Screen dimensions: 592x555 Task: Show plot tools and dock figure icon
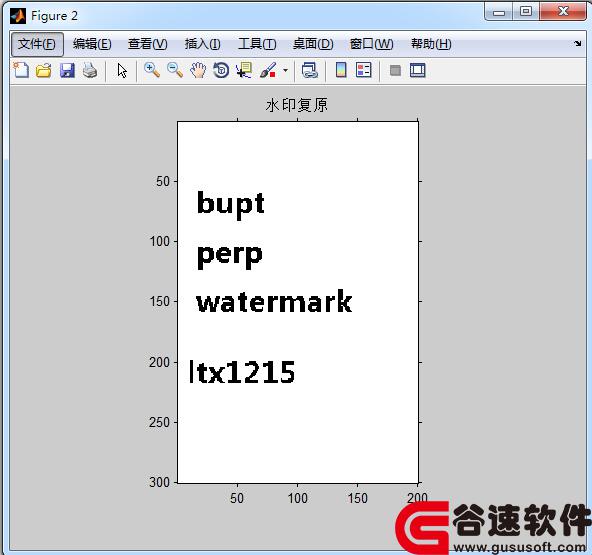click(x=418, y=70)
